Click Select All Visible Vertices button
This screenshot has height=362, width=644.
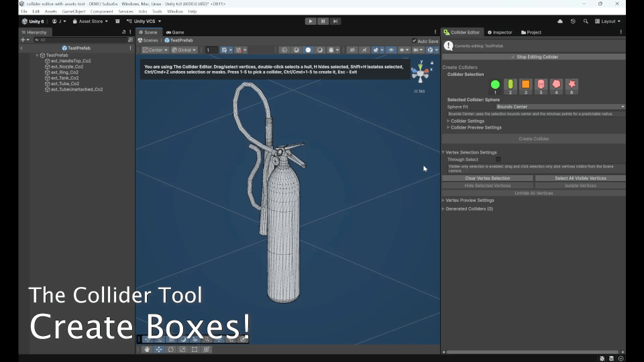(580, 178)
